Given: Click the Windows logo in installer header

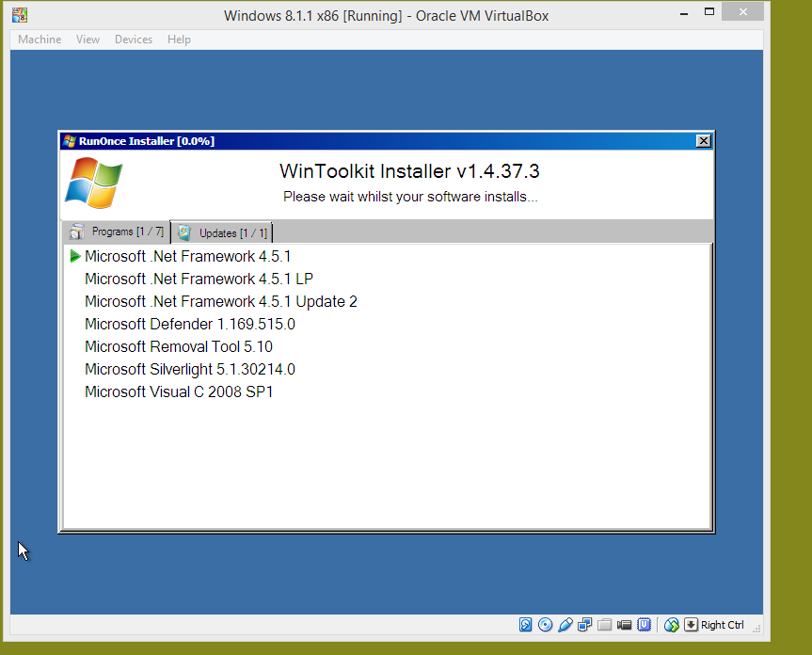Looking at the screenshot, I should coord(94,183).
